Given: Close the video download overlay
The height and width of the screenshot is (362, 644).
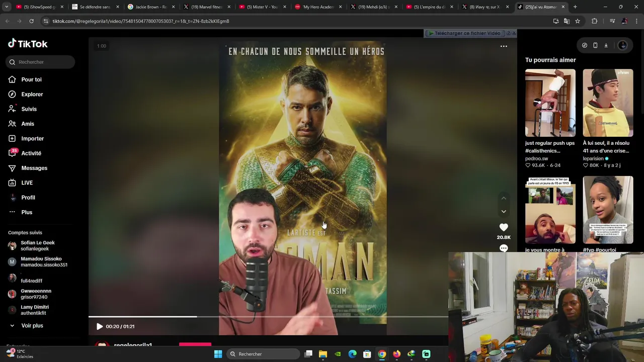Looking at the screenshot, I should tap(514, 33).
